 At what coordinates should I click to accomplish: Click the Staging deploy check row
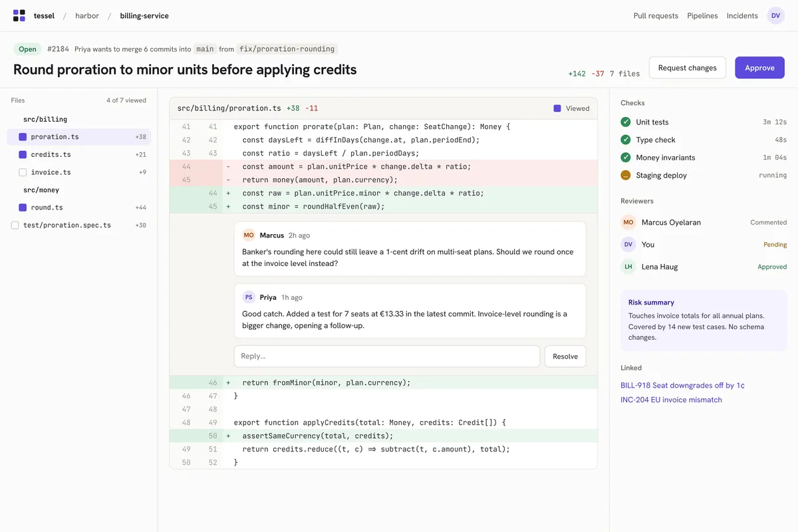tap(704, 176)
